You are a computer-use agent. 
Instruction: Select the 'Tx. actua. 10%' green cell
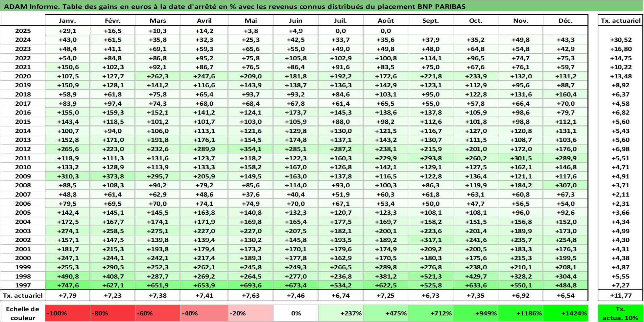pyautogui.click(x=621, y=313)
